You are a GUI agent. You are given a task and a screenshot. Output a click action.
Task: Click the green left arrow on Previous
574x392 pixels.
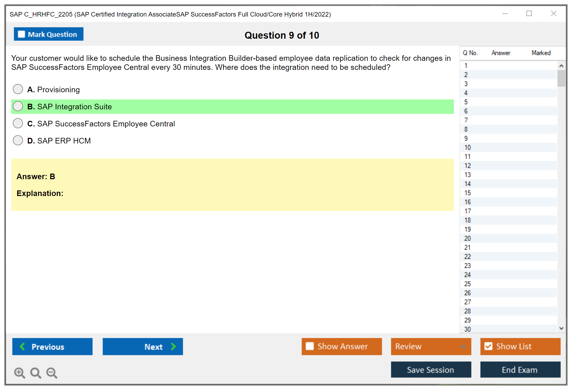tap(22, 346)
